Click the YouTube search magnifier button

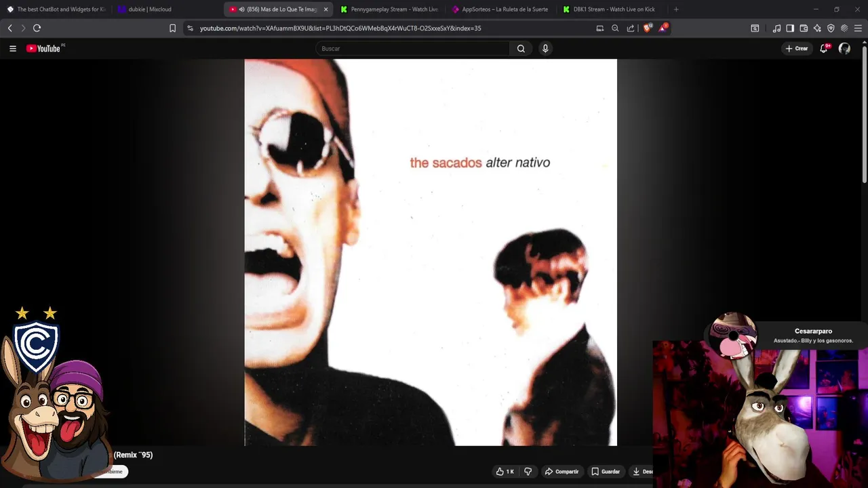coord(521,48)
